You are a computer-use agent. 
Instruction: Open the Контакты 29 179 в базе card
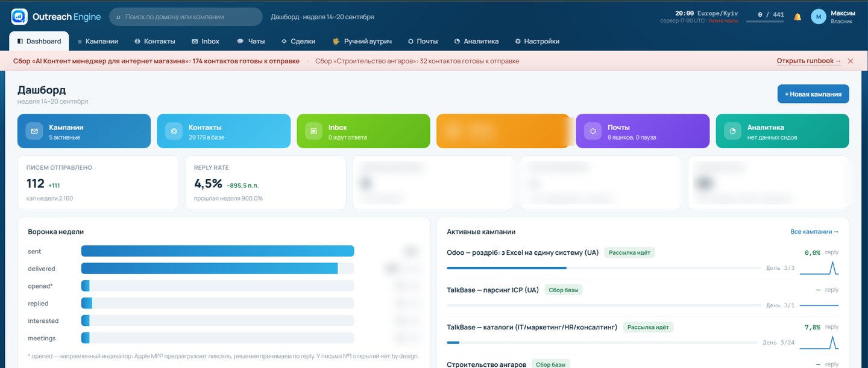click(x=224, y=131)
